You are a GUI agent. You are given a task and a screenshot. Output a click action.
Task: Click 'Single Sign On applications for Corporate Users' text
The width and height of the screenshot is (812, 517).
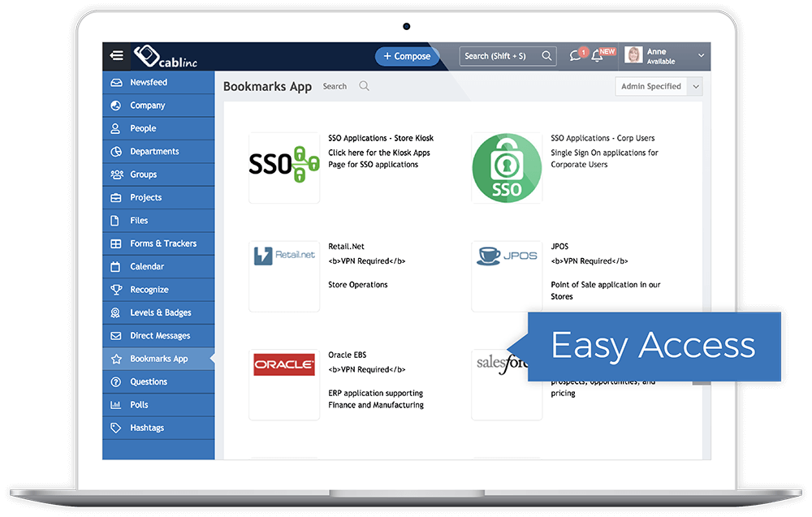[x=604, y=158]
